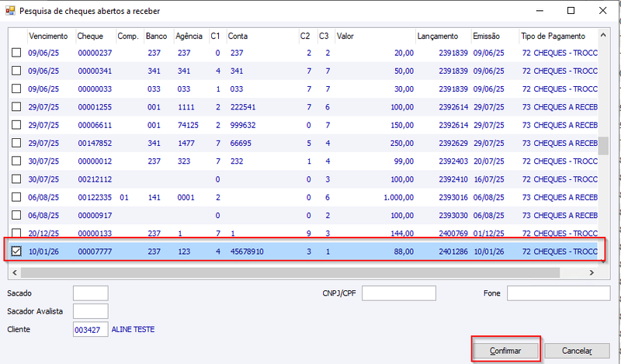Check the box for cheque 00000033

16,88
